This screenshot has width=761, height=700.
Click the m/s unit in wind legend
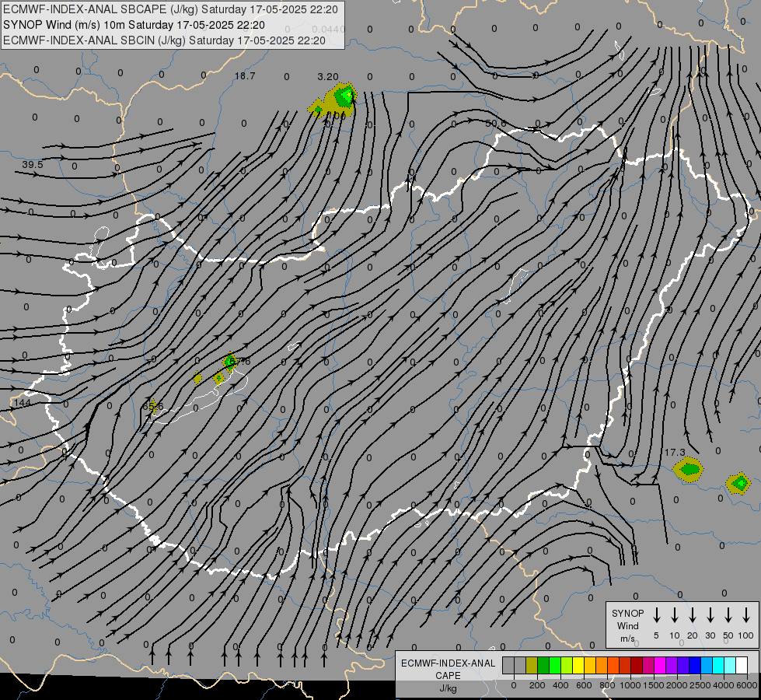click(x=627, y=639)
